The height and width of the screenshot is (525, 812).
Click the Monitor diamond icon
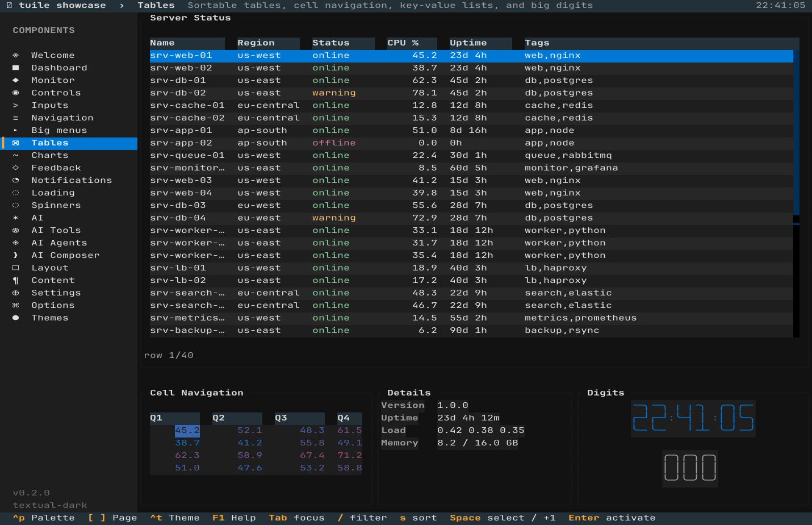[15, 80]
